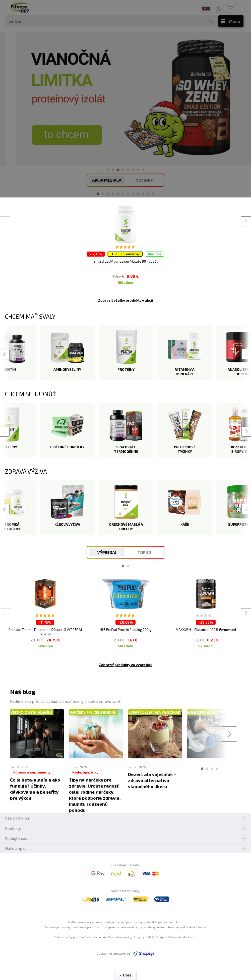This screenshot has height=980, width=251.
Task: Expand the Vše o nákupu section
Action: [x=125, y=818]
